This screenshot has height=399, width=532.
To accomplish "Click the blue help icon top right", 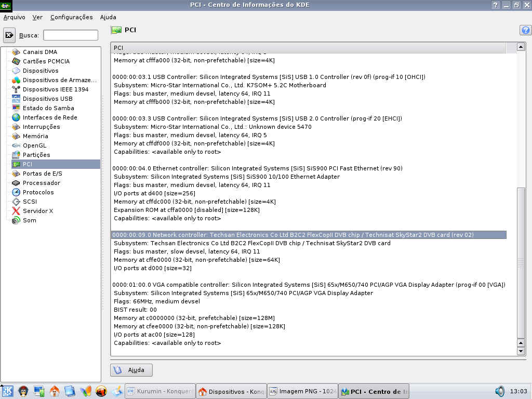I will [x=525, y=30].
